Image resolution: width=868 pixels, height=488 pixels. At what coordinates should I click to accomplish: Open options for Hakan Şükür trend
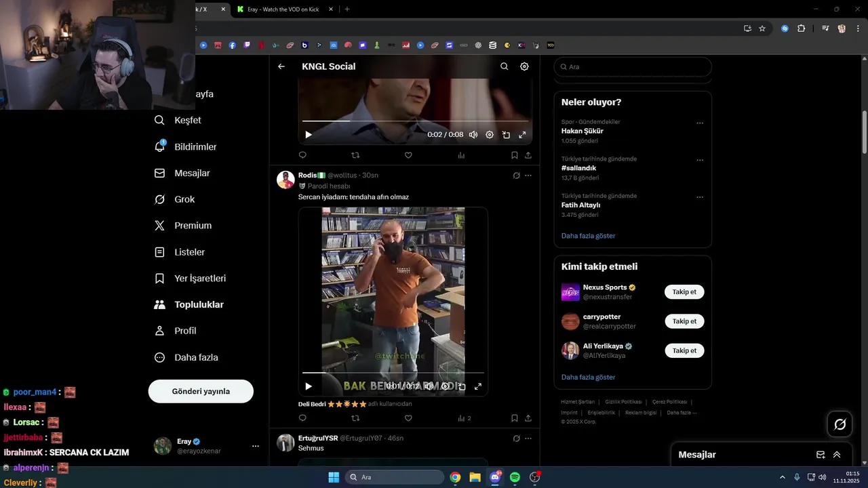click(x=700, y=123)
